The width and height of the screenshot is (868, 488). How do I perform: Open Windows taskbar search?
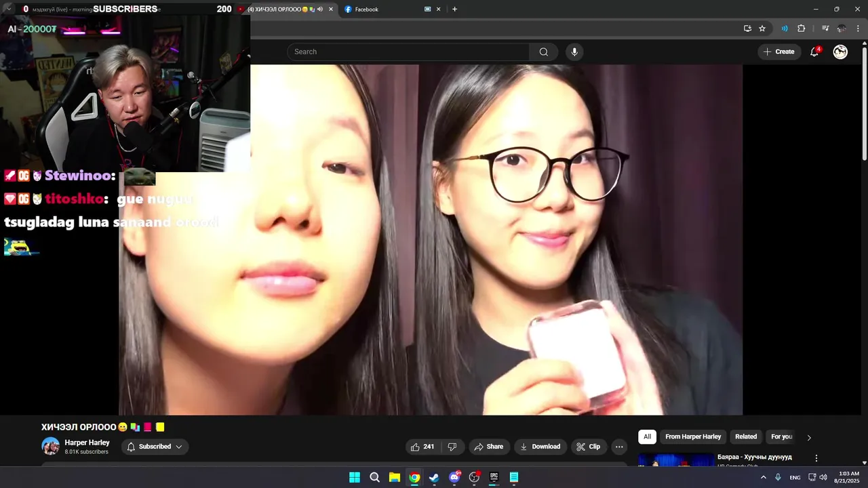[374, 477]
